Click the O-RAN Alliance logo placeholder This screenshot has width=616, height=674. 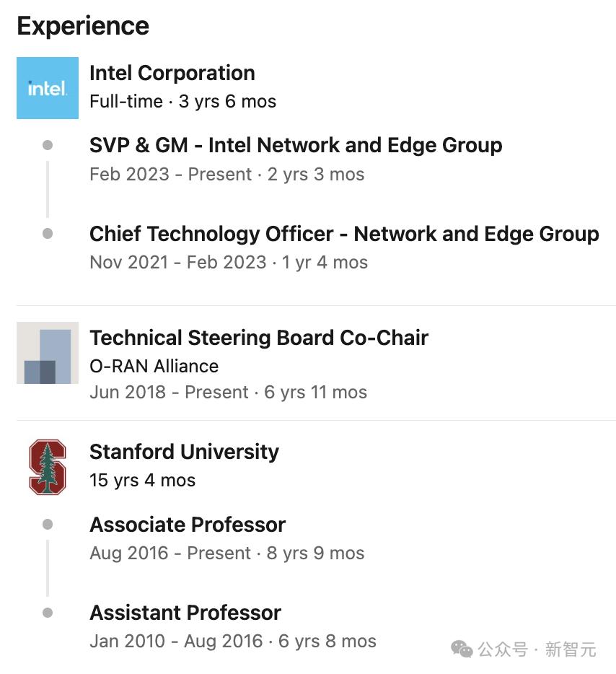tap(48, 353)
